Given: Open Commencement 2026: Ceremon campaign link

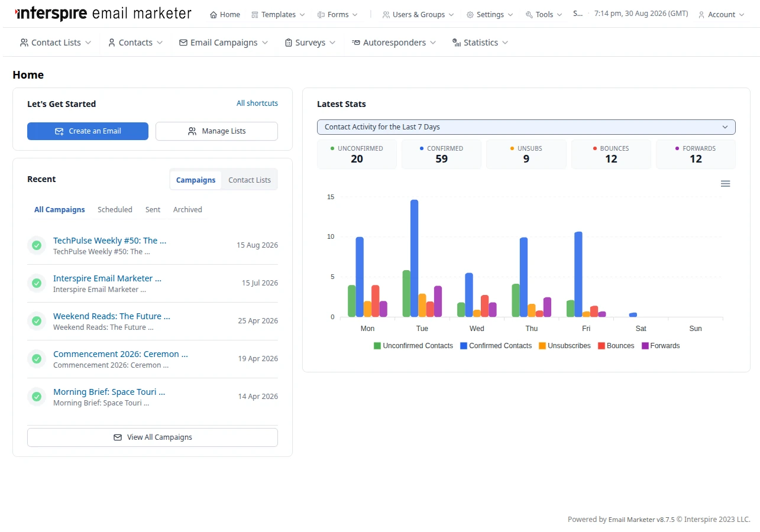Looking at the screenshot, I should pyautogui.click(x=120, y=354).
